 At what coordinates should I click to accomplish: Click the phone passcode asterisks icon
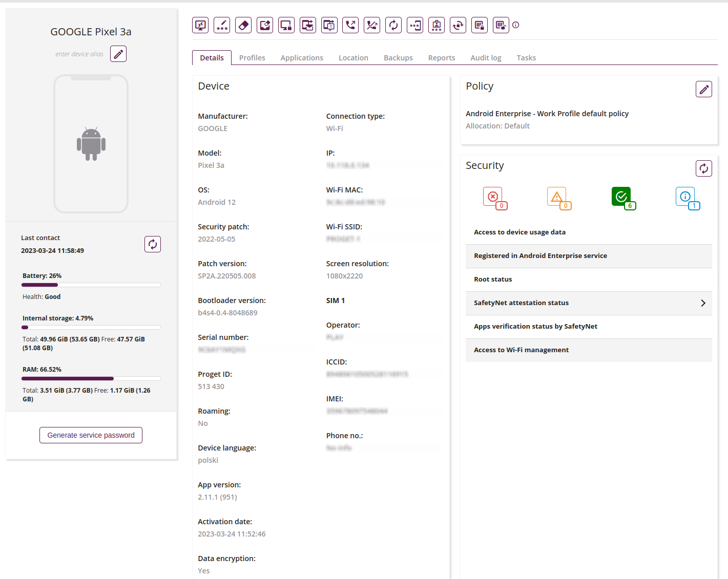pos(415,25)
